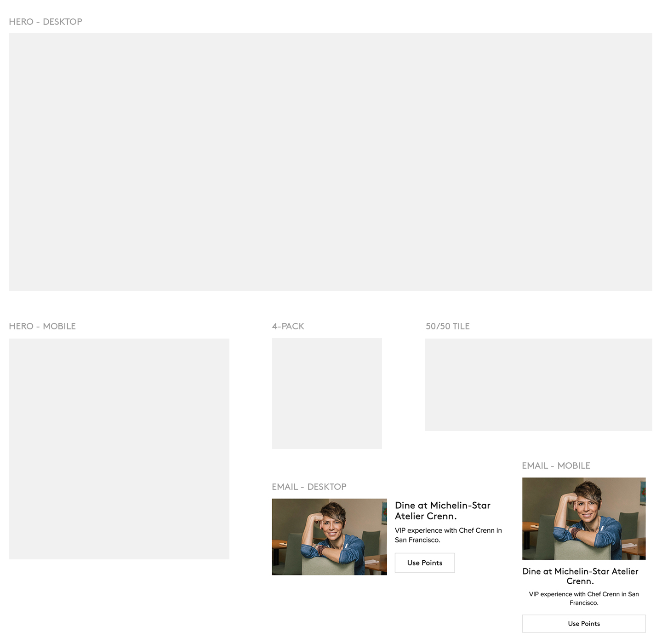This screenshot has width=662, height=644.
Task: Select the chef photo in Email Desktop layout
Action: 329,536
